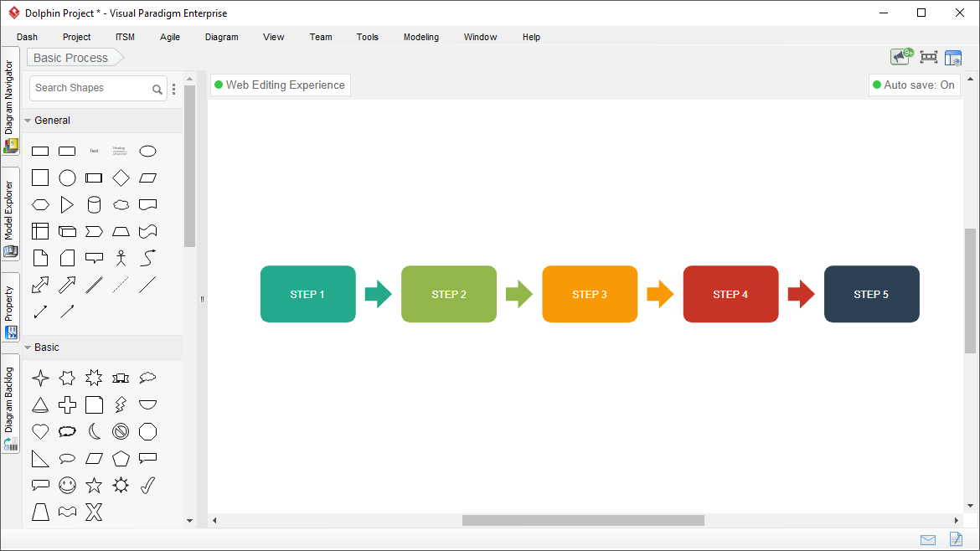This screenshot has width=980, height=551.
Task: Select the cloud shape
Action: [121, 205]
